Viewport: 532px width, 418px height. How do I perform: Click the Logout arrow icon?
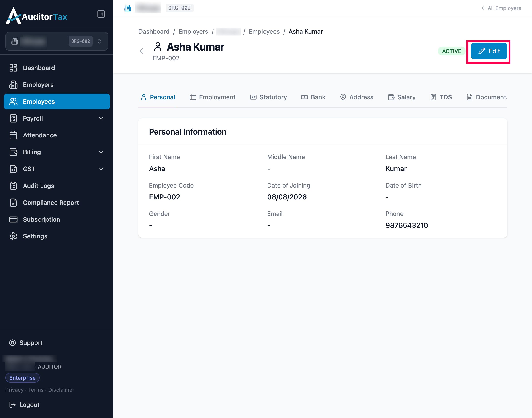pyautogui.click(x=12, y=405)
